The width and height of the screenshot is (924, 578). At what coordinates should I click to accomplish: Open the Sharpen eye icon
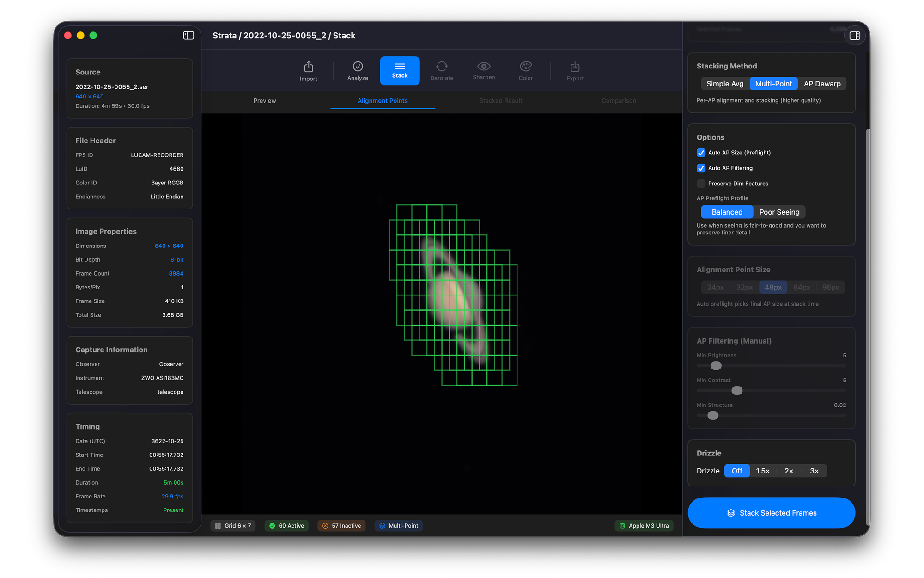point(484,67)
